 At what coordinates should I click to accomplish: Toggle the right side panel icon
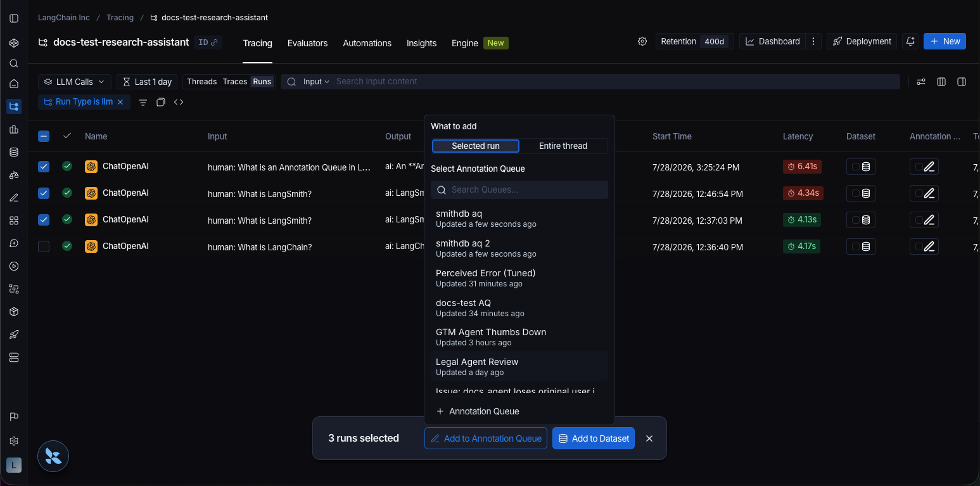click(x=962, y=82)
